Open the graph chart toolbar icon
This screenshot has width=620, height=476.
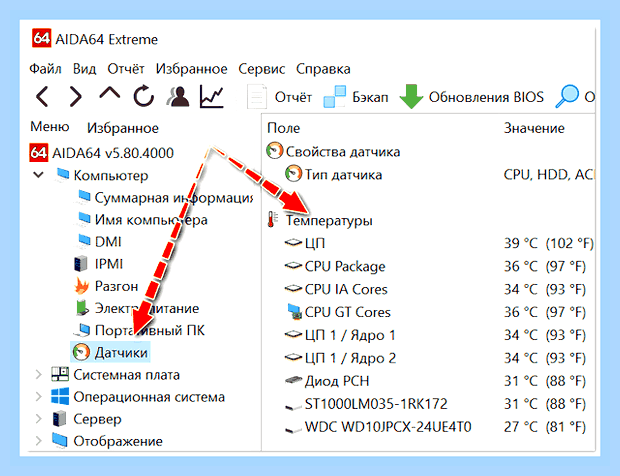point(212,96)
